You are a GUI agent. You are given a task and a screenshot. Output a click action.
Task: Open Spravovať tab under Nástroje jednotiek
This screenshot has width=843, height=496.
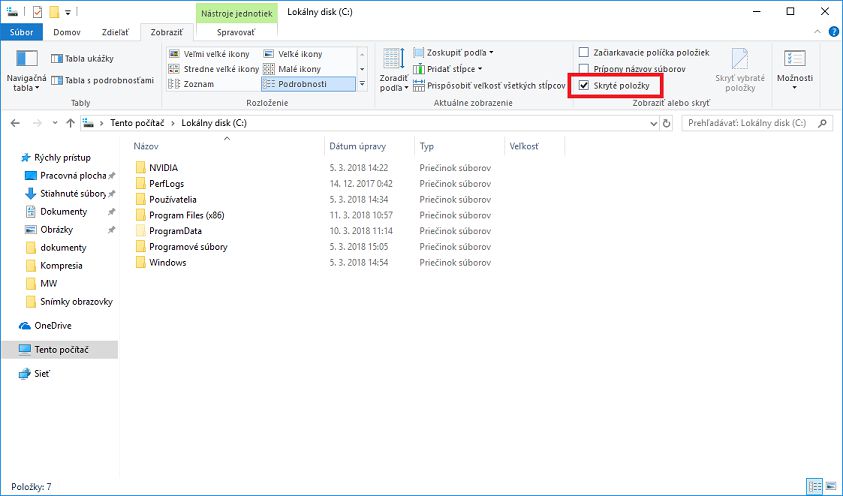click(x=236, y=32)
